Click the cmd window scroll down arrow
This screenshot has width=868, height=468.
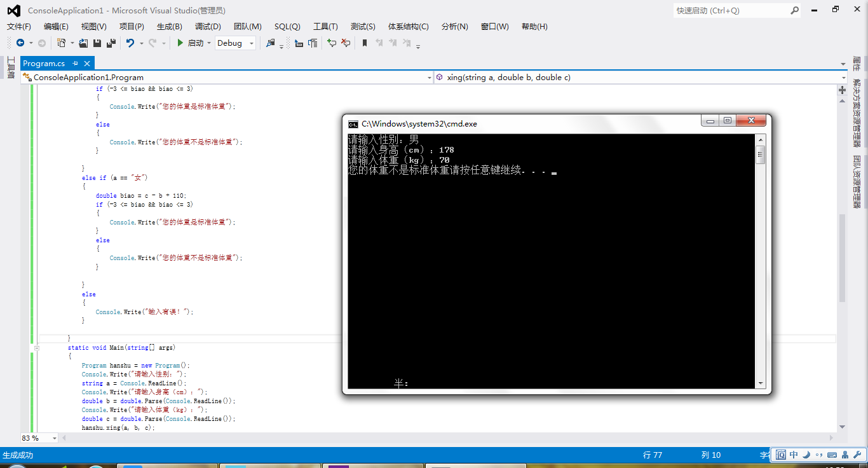[761, 383]
